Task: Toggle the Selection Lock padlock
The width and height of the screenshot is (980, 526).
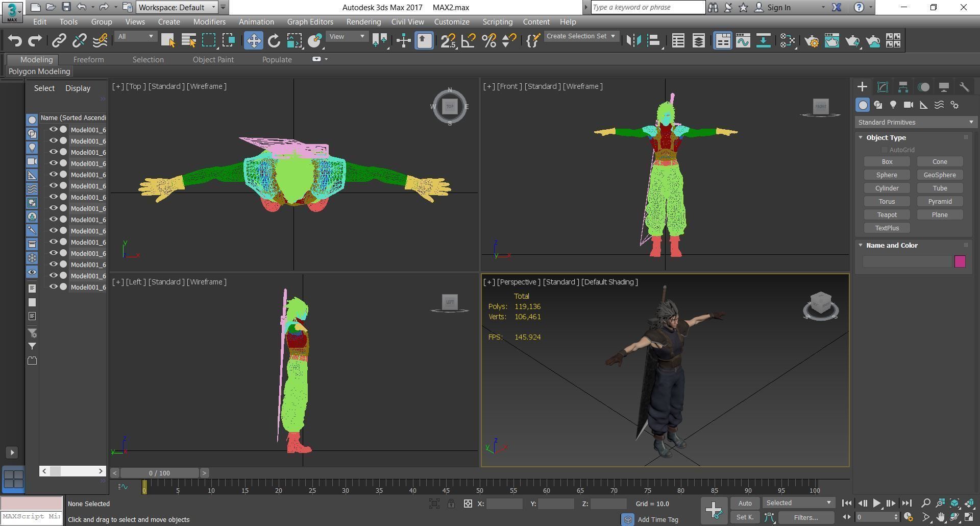Action: point(451,504)
